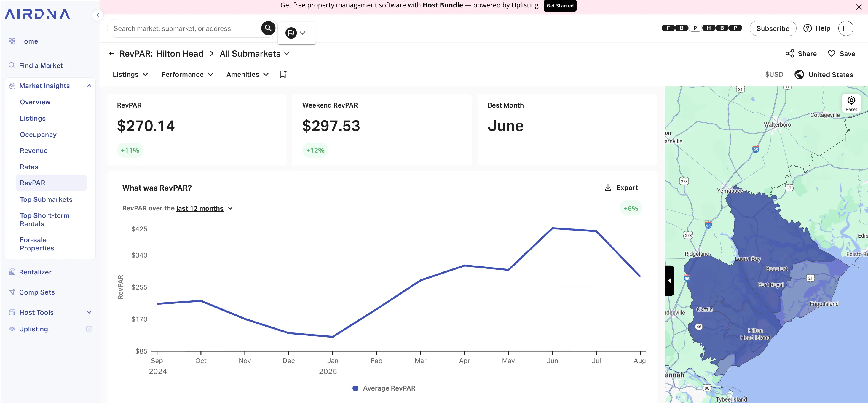Click the globe United States selector

point(824,74)
